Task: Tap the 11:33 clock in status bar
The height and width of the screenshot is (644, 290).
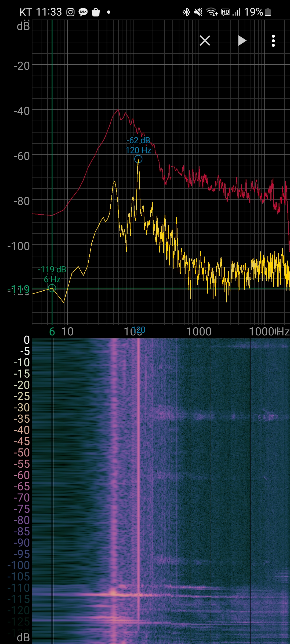Action: 49,12
